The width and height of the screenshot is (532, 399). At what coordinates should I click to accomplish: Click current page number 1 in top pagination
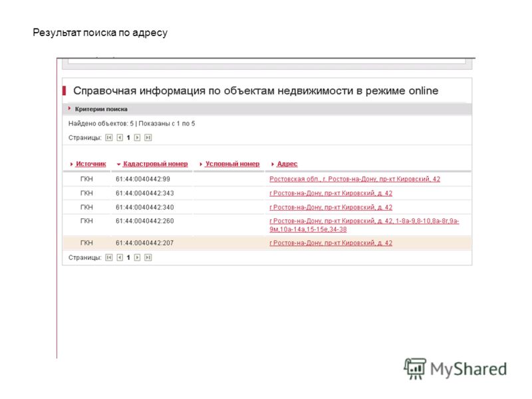coord(128,138)
